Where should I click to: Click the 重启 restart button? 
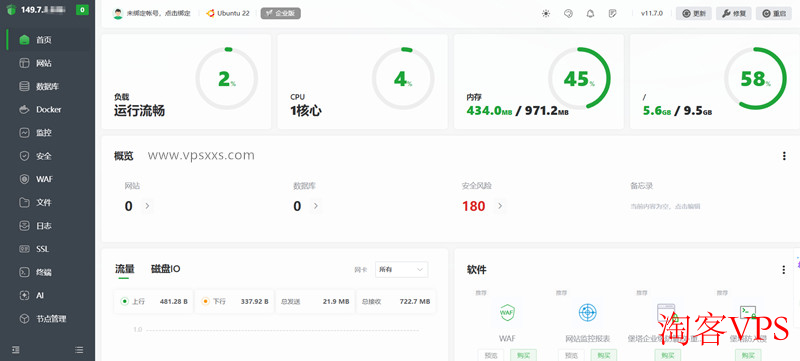773,14
